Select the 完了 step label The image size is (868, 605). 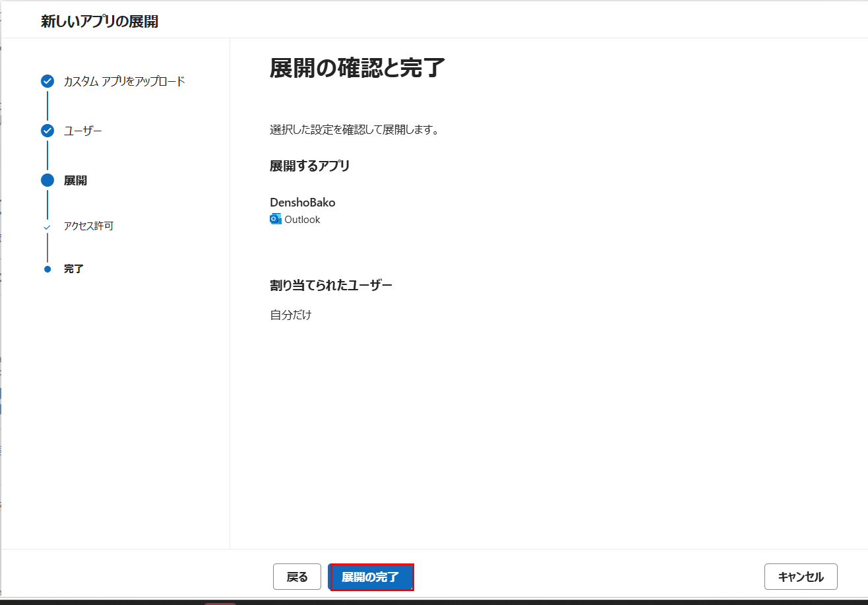(74, 269)
